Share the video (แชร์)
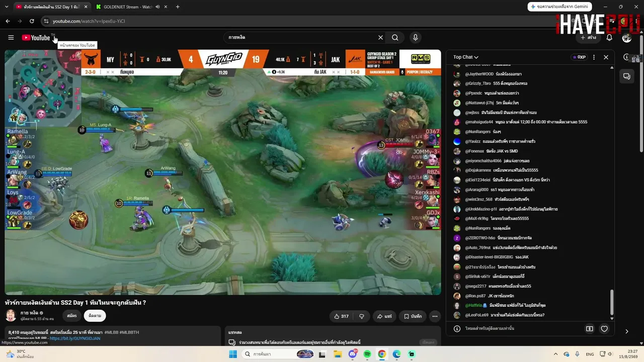The height and width of the screenshot is (362, 644). pos(384,316)
